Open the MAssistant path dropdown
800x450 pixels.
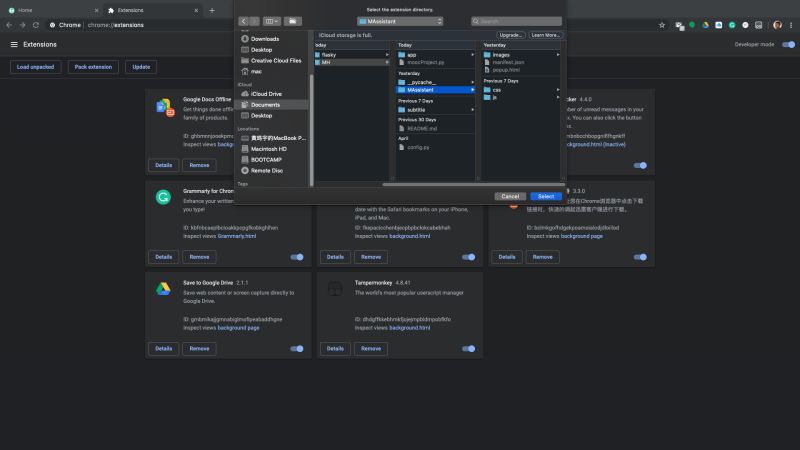coord(400,21)
